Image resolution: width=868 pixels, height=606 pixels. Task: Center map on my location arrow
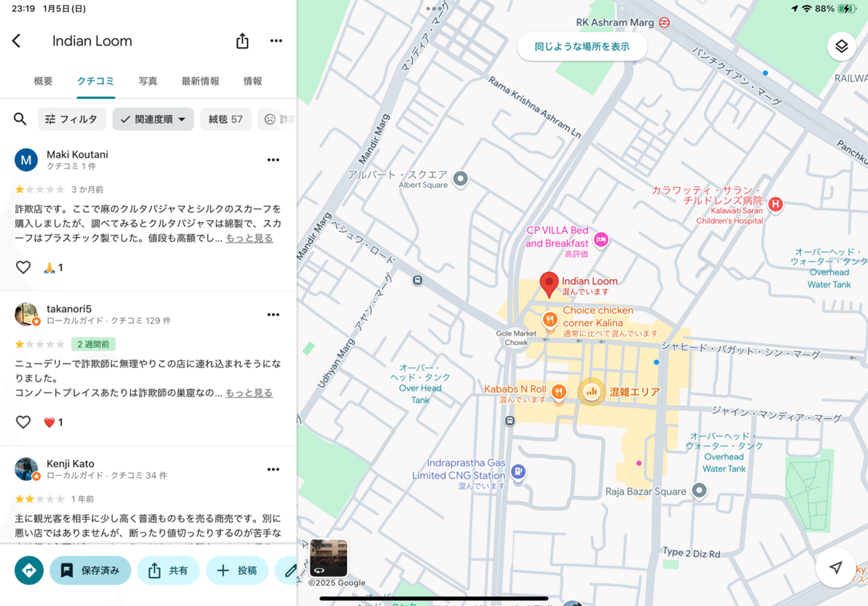point(836,568)
